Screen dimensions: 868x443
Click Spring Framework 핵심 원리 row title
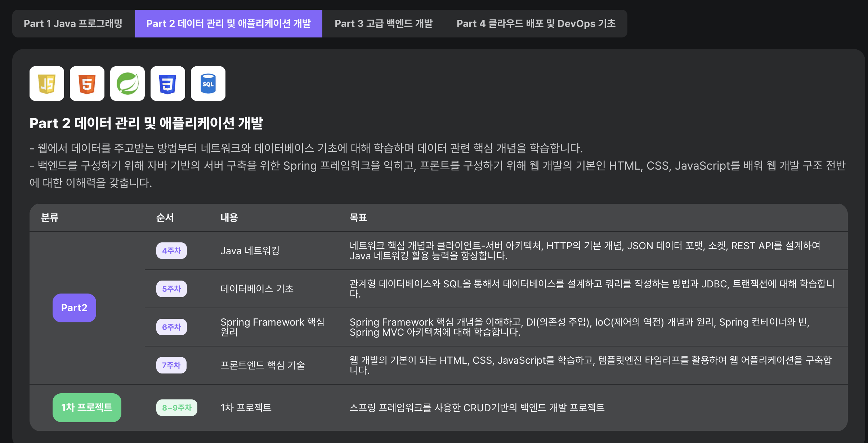pos(272,327)
